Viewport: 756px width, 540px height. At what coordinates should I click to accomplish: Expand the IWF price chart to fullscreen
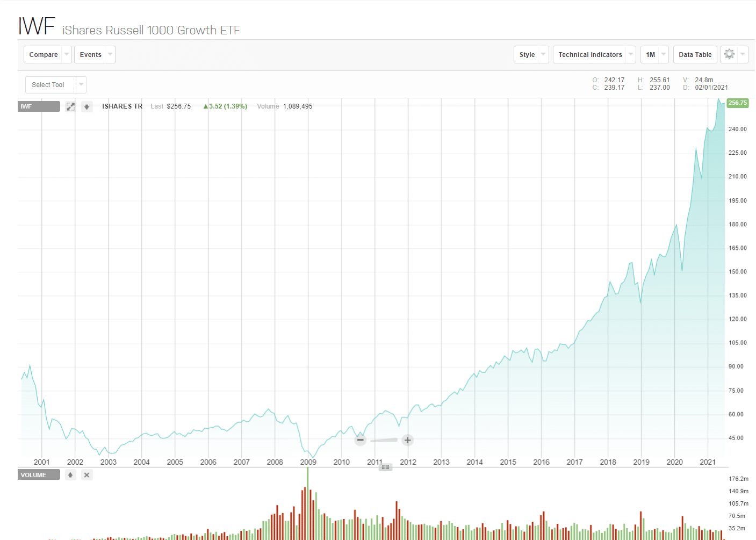(x=70, y=106)
